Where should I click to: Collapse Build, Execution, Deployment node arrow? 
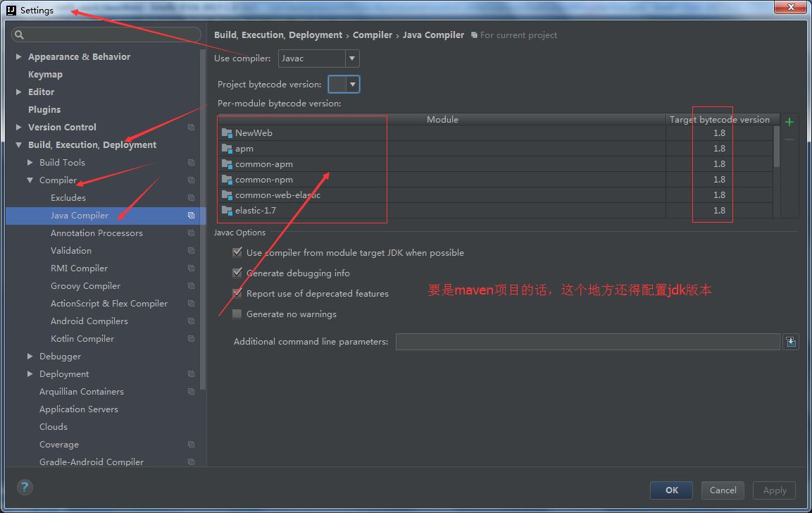[x=18, y=144]
